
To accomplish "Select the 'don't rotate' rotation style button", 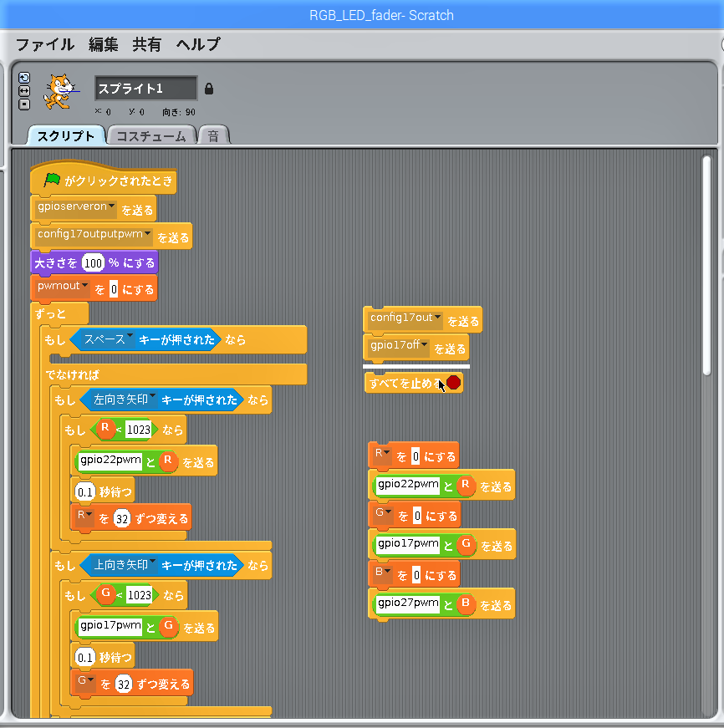I will (x=24, y=104).
